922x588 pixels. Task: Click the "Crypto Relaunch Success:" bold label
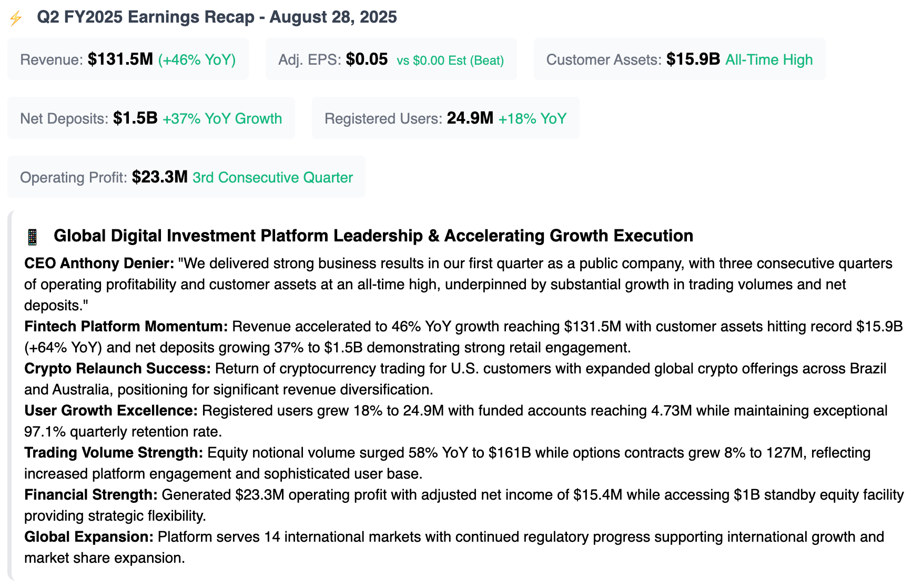[x=117, y=368]
